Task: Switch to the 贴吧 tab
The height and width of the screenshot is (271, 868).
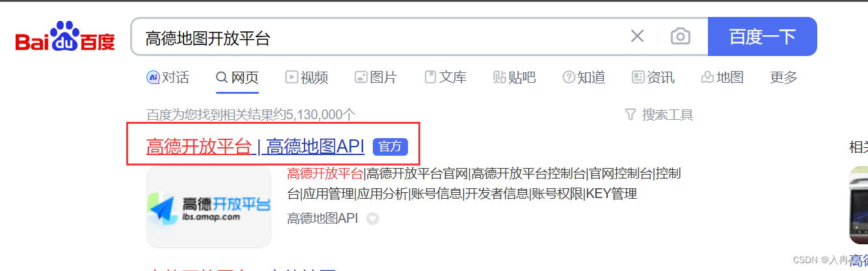Action: [514, 78]
